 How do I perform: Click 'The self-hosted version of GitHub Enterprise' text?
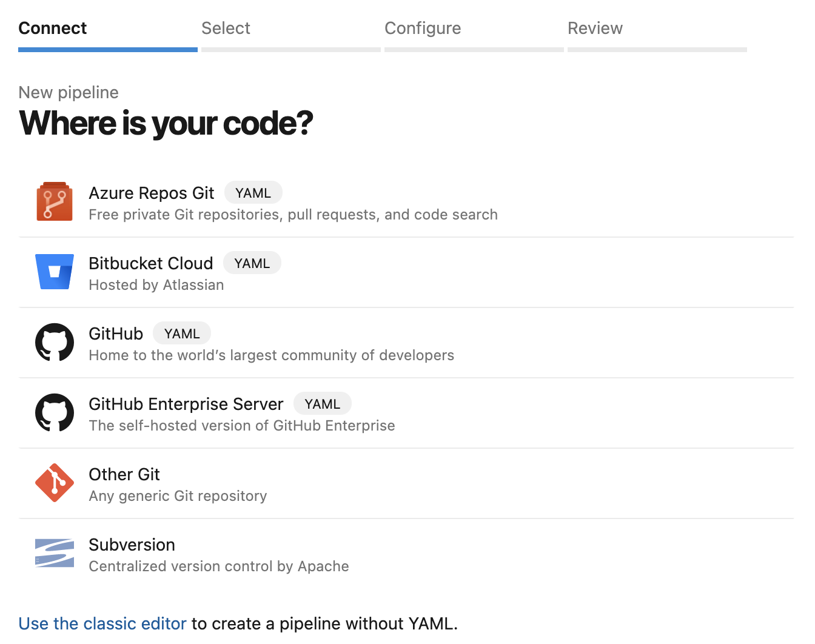click(242, 426)
